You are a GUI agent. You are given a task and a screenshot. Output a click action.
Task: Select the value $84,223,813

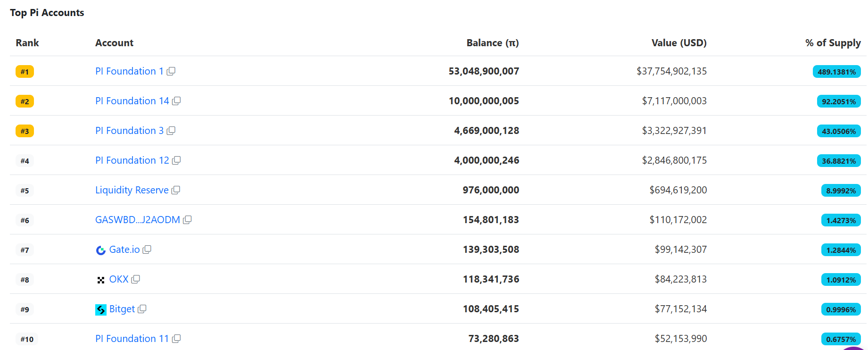pos(681,279)
